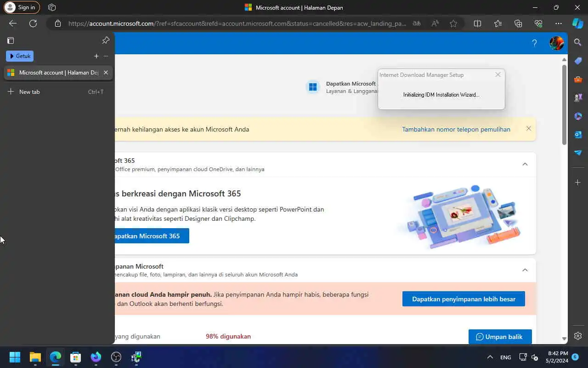This screenshot has width=588, height=368.
Task: Add an app to the sidebar
Action: pyautogui.click(x=578, y=183)
